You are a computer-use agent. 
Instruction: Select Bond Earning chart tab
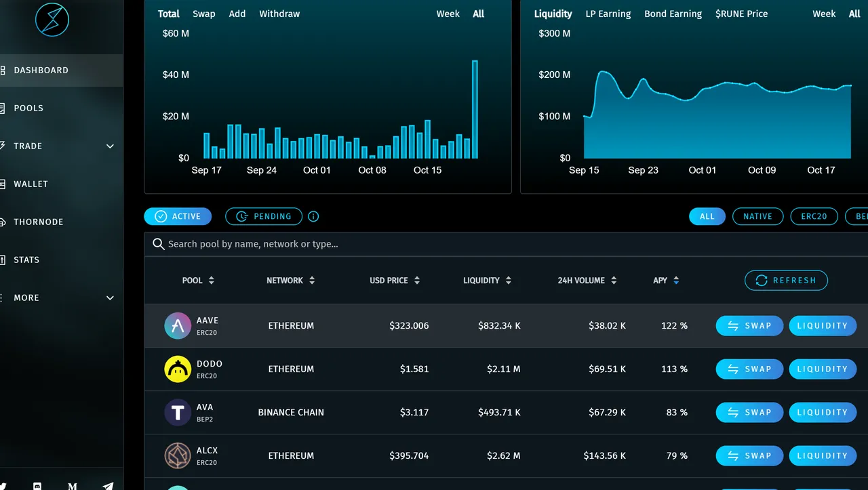tap(673, 14)
